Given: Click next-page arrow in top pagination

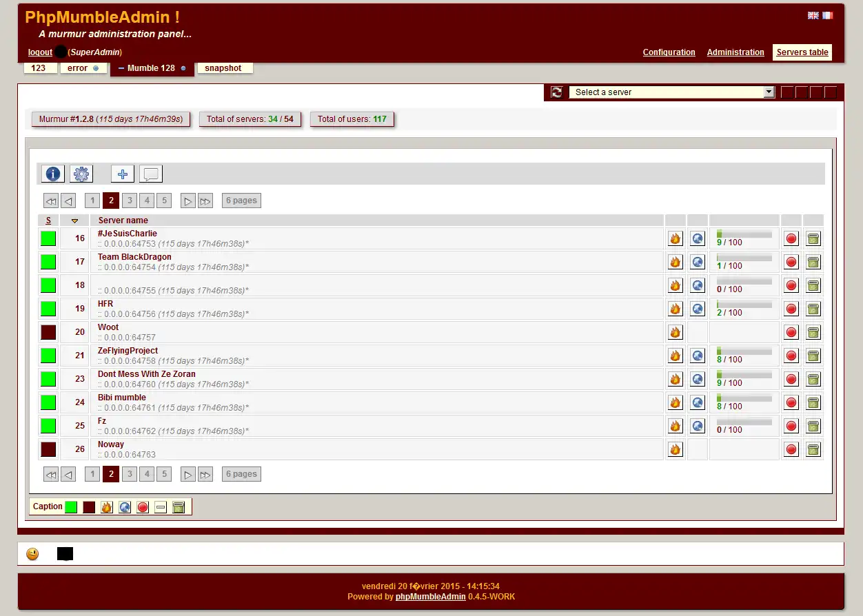Looking at the screenshot, I should pos(187,201).
